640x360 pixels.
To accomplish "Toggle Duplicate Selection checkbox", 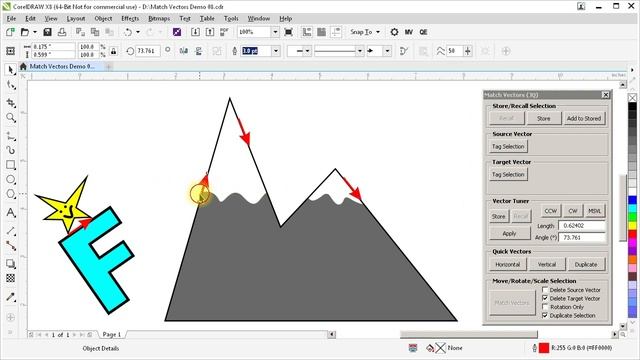I will click(x=545, y=316).
